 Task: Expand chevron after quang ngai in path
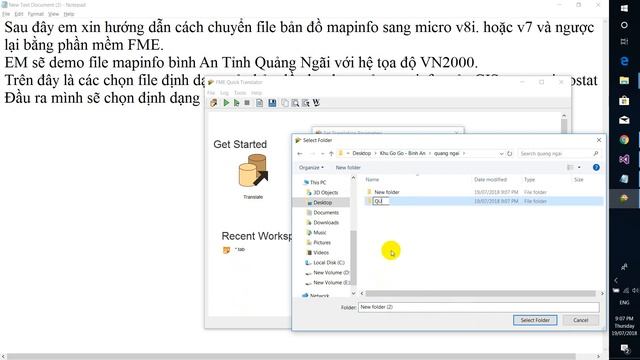click(x=464, y=153)
